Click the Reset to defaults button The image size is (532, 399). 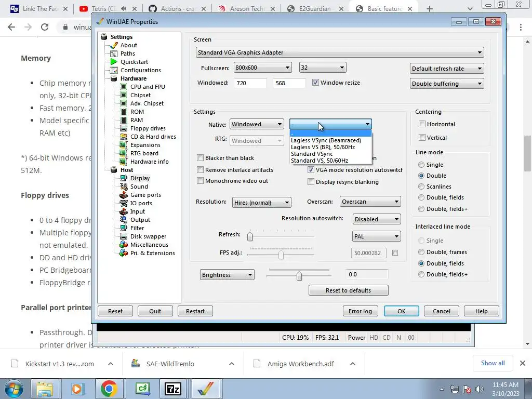pyautogui.click(x=349, y=290)
